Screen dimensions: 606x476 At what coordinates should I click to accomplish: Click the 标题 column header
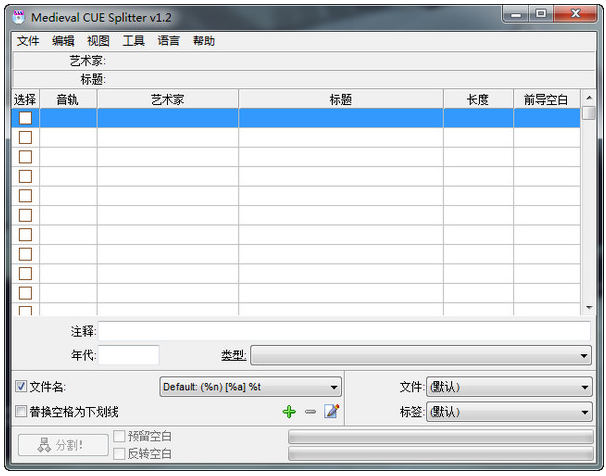click(341, 99)
